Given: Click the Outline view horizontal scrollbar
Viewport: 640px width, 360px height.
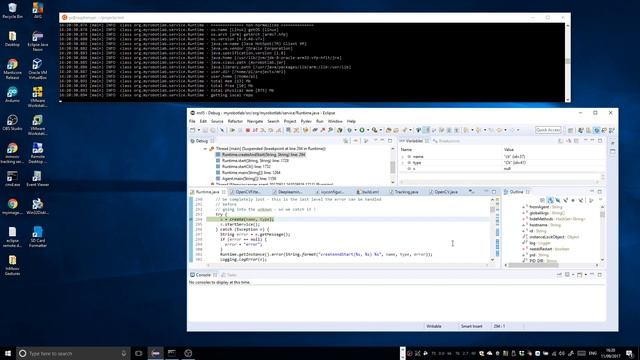Looking at the screenshot, I should click(x=533, y=265).
